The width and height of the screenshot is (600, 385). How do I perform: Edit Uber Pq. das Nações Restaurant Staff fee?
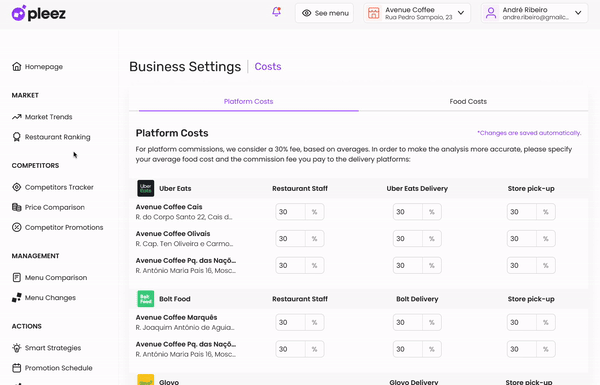[290, 265]
